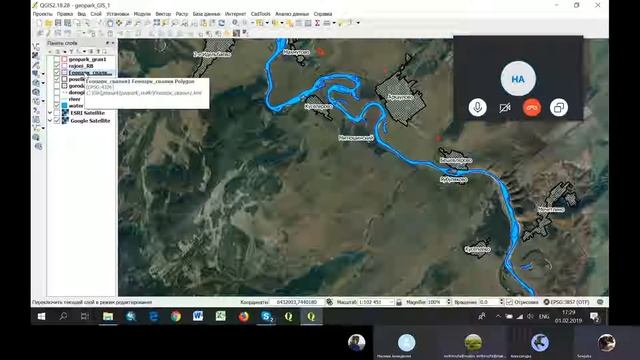Click the Word icon in taskbar

tap(198, 316)
